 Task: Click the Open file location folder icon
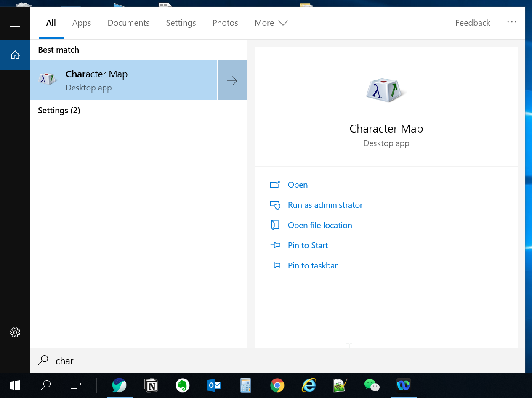(275, 225)
